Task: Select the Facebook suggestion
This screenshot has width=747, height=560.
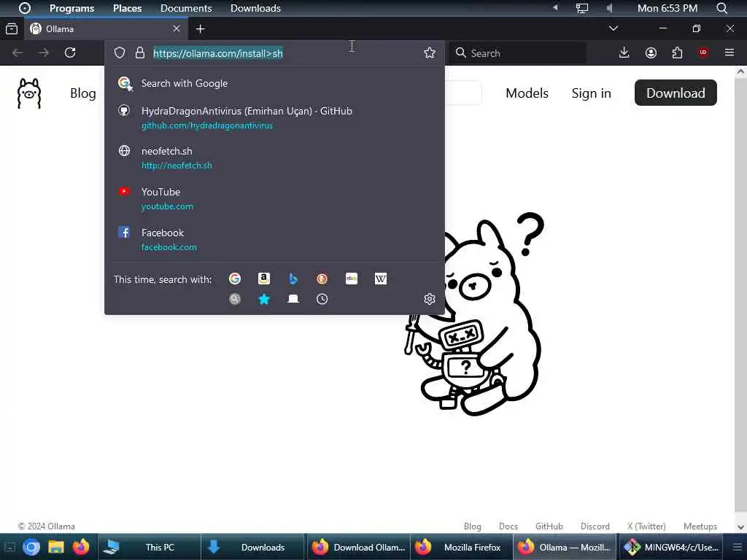Action: (x=274, y=239)
